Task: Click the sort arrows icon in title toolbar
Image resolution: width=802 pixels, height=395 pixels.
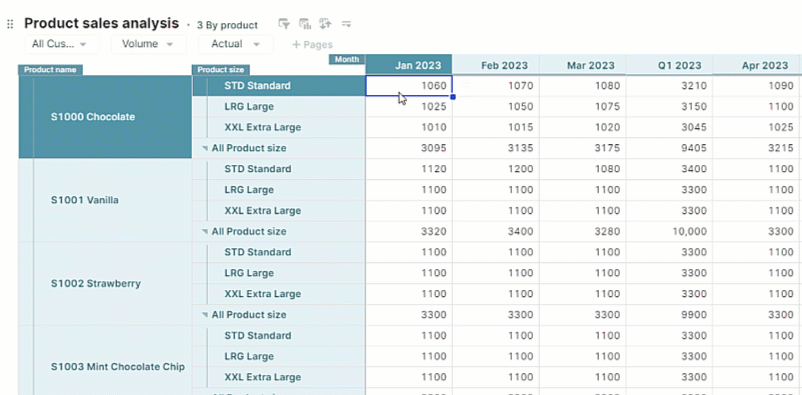Action: click(325, 24)
